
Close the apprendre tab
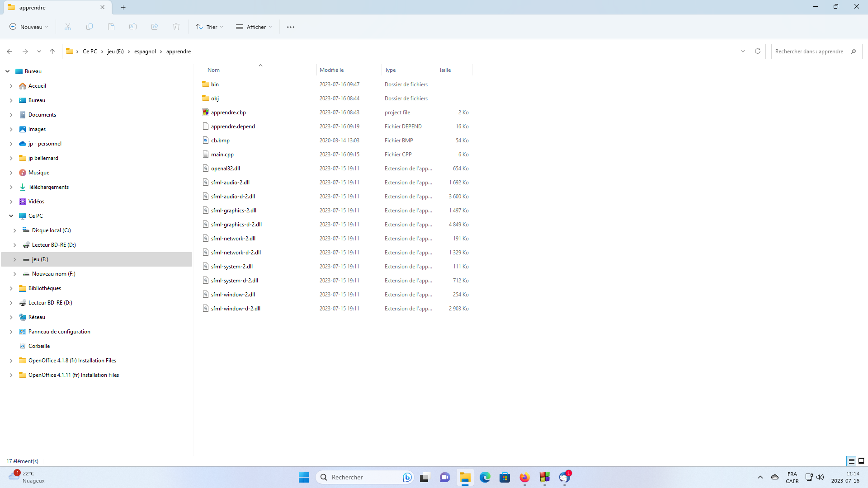[103, 7]
